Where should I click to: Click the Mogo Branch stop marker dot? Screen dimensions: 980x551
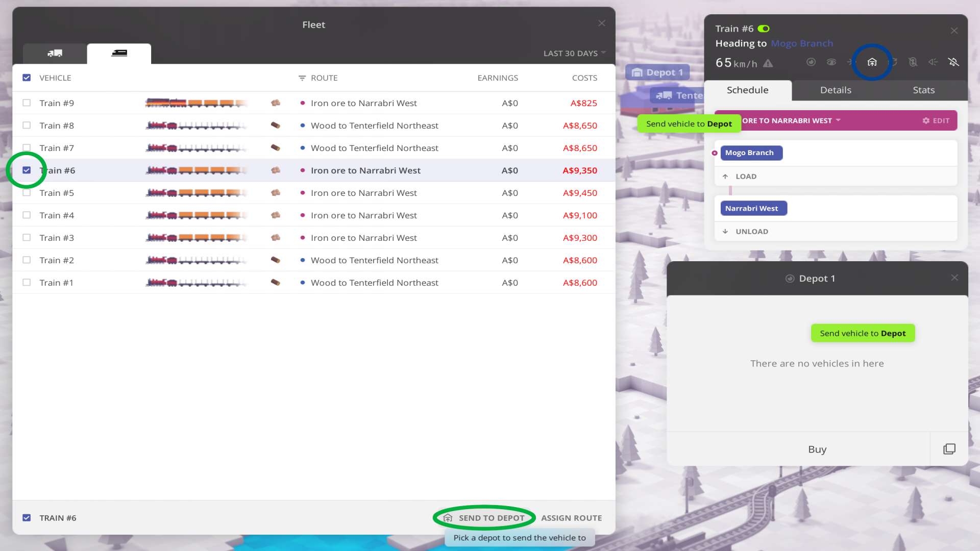[x=715, y=153]
